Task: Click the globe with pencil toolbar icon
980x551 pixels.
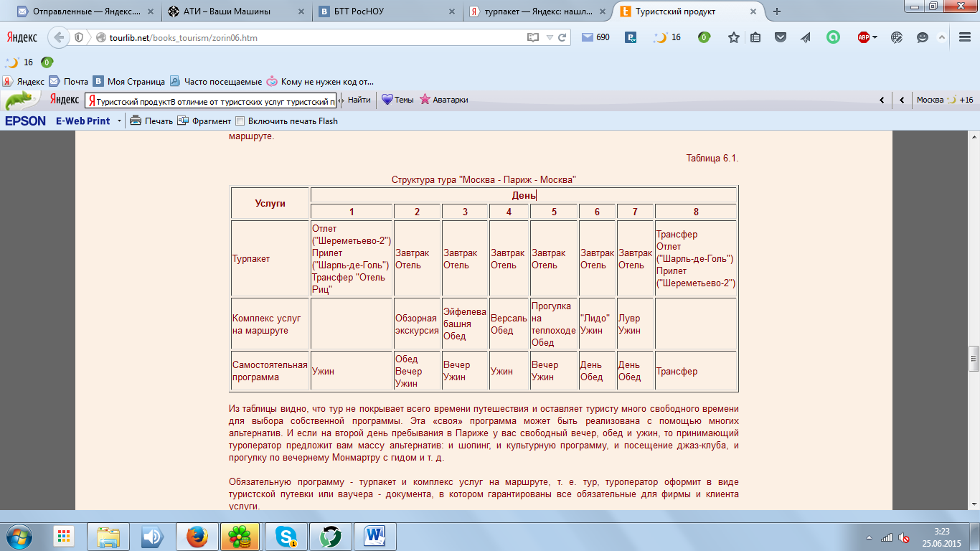Action: pos(897,37)
